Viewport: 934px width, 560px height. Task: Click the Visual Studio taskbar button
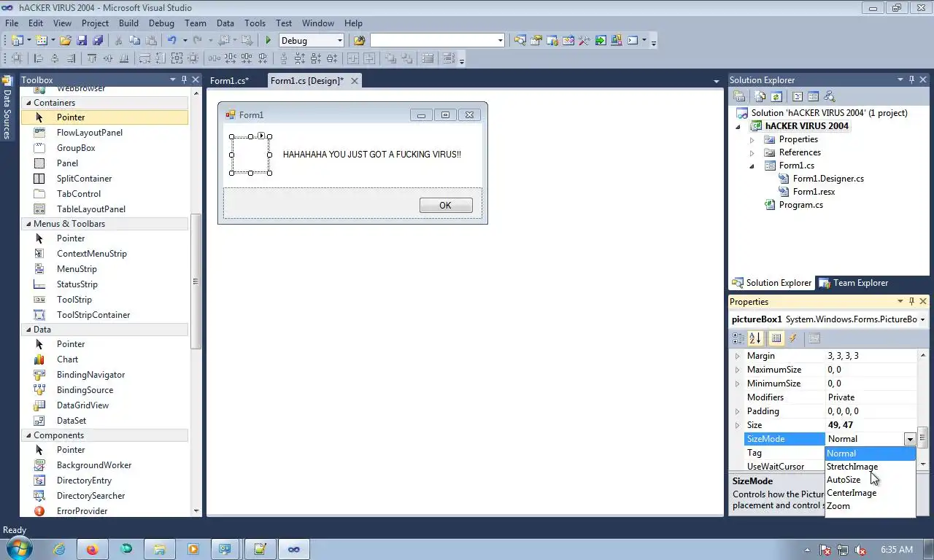294,549
